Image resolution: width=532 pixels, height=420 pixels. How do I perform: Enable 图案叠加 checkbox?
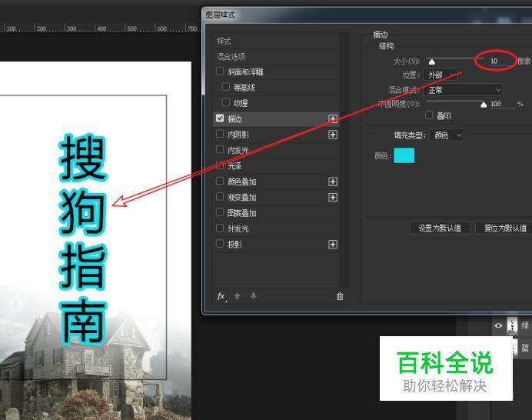coord(220,212)
